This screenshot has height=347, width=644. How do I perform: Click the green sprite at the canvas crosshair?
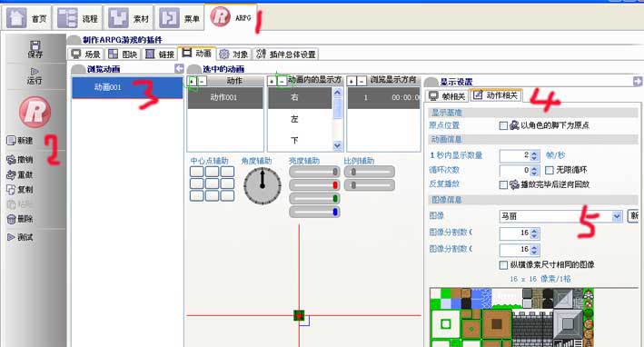tap(299, 315)
